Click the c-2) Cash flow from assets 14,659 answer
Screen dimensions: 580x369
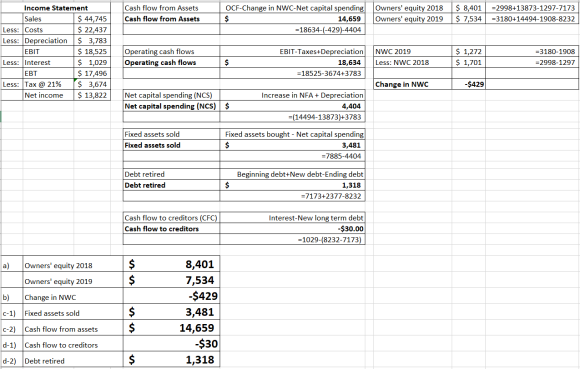171,328
